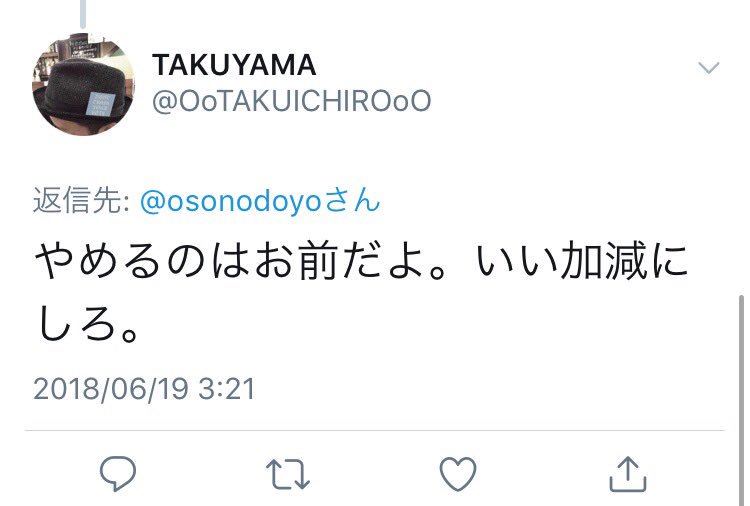Expand tweet options with the down chevron
The image size is (750, 506).
[x=708, y=67]
